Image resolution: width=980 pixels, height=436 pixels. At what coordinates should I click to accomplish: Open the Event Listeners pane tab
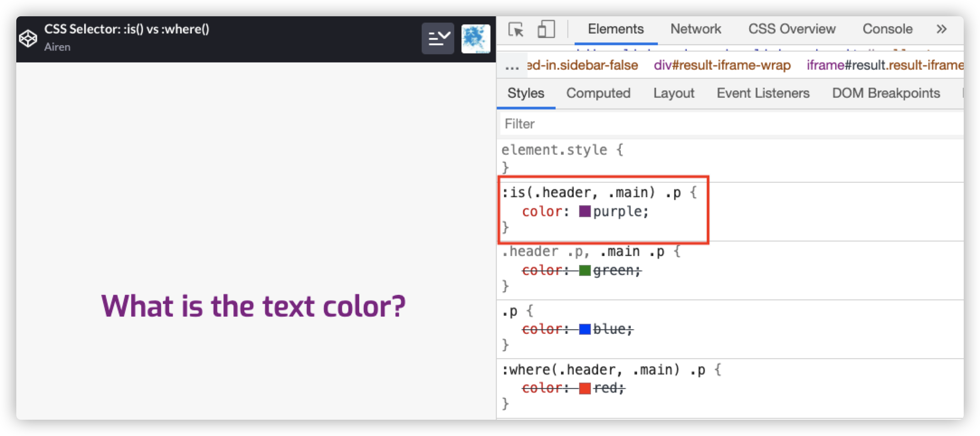[763, 93]
